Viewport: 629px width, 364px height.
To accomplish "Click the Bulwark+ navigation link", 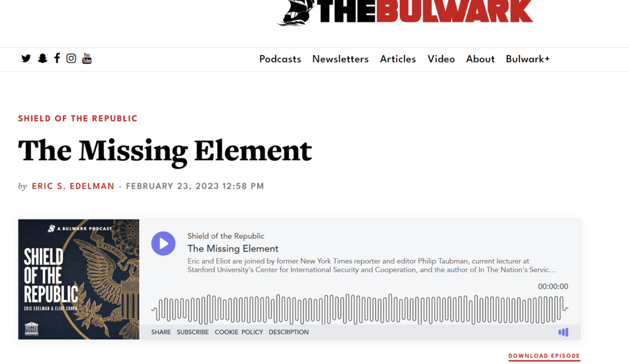I will (527, 59).
